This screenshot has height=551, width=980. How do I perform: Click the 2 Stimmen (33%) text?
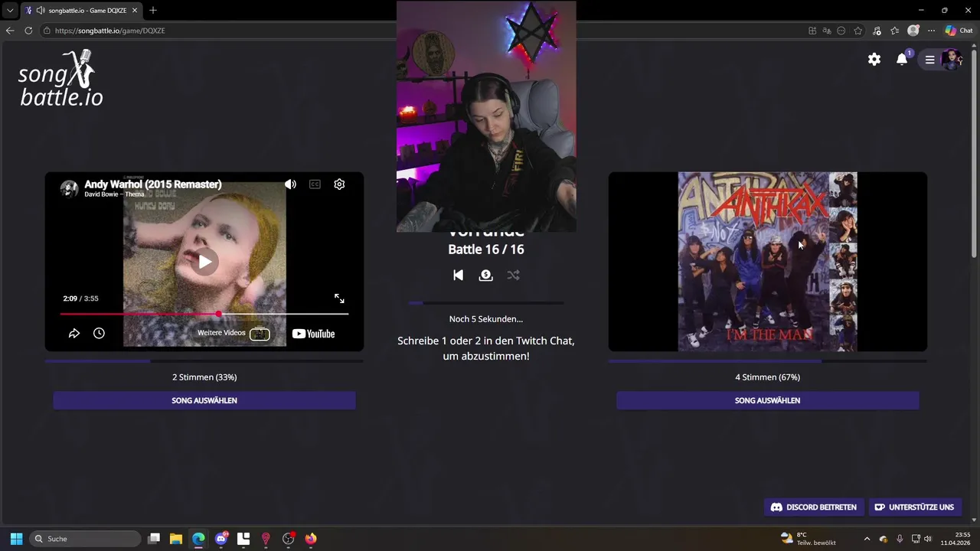[x=204, y=377]
